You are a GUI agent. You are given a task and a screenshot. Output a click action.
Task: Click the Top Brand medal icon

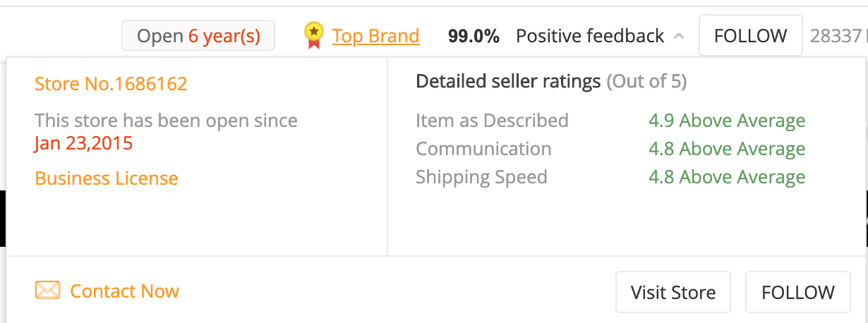(313, 35)
